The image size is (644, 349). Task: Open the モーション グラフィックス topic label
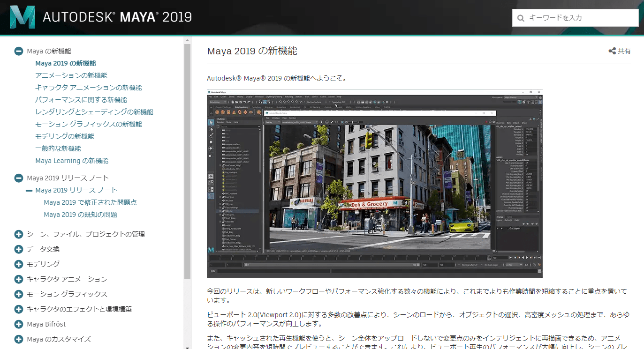67,294
